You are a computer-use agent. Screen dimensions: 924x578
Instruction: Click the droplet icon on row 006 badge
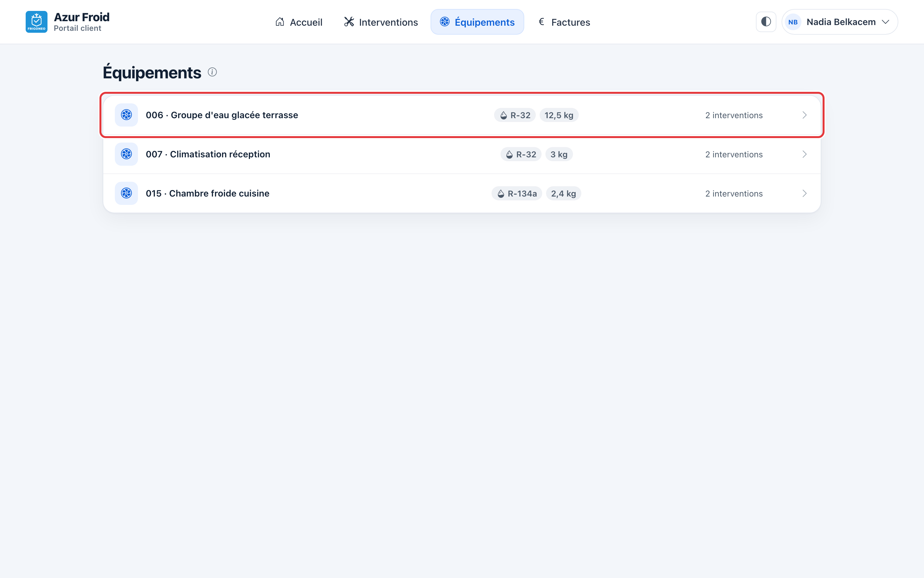tap(504, 116)
